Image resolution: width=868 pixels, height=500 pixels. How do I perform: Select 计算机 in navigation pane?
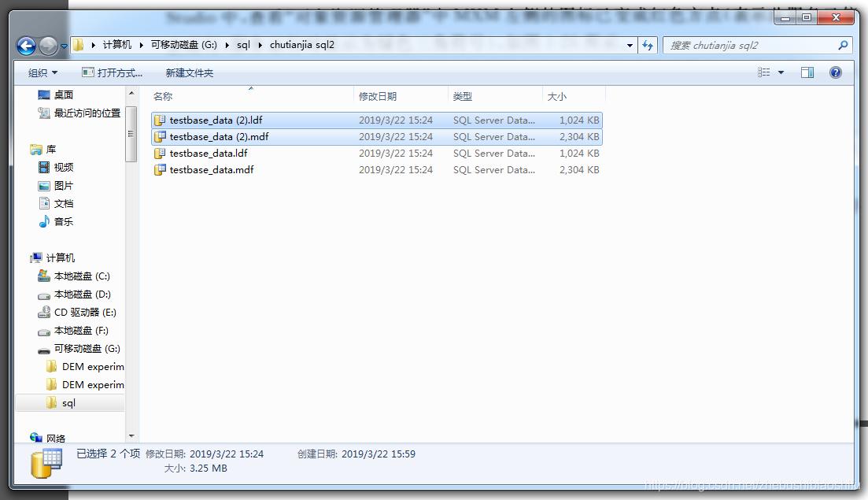(x=61, y=258)
